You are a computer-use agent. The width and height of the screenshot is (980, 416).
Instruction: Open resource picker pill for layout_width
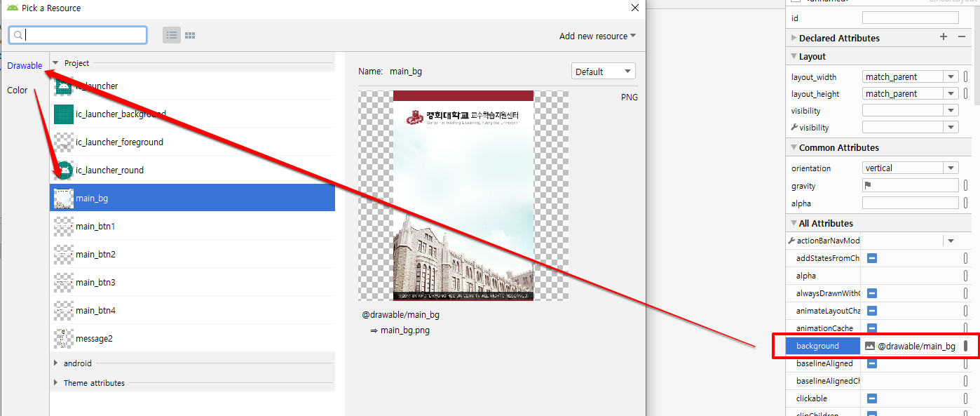[x=966, y=77]
